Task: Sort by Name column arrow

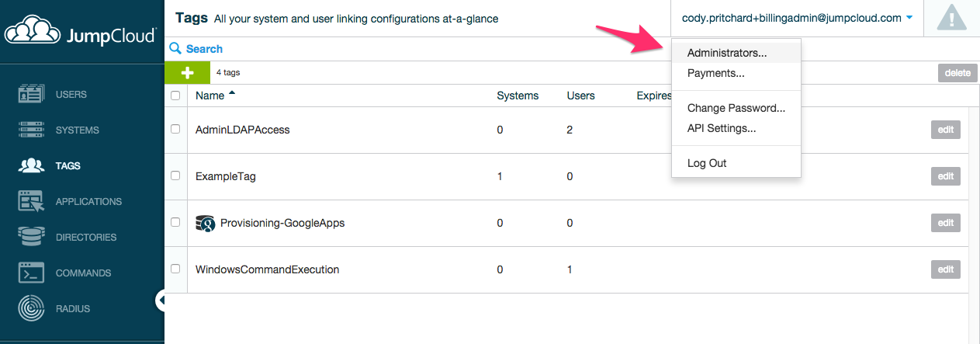Action: (x=232, y=94)
